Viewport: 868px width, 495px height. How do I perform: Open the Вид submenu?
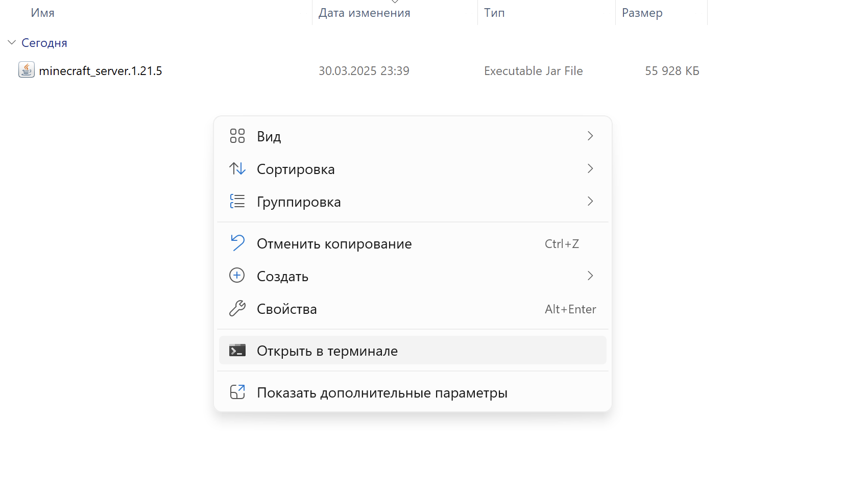point(413,136)
